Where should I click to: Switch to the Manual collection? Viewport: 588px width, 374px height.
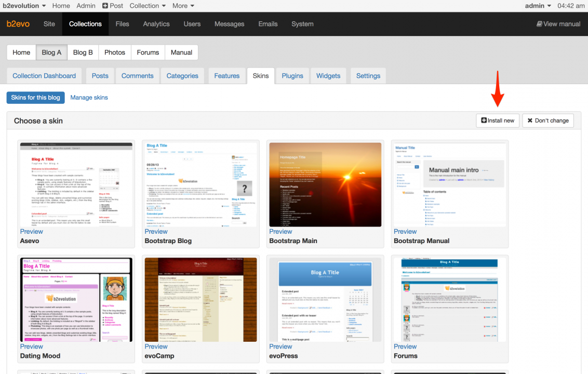point(181,52)
